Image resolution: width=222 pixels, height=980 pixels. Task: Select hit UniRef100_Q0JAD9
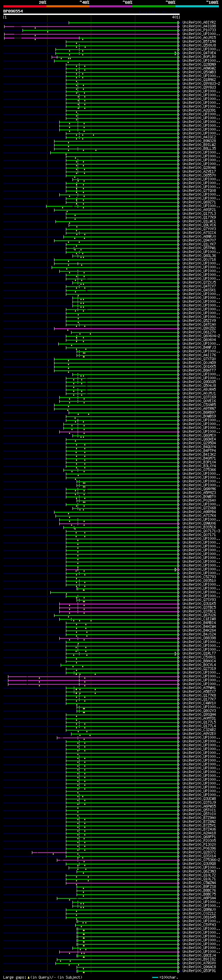coord(199,363)
